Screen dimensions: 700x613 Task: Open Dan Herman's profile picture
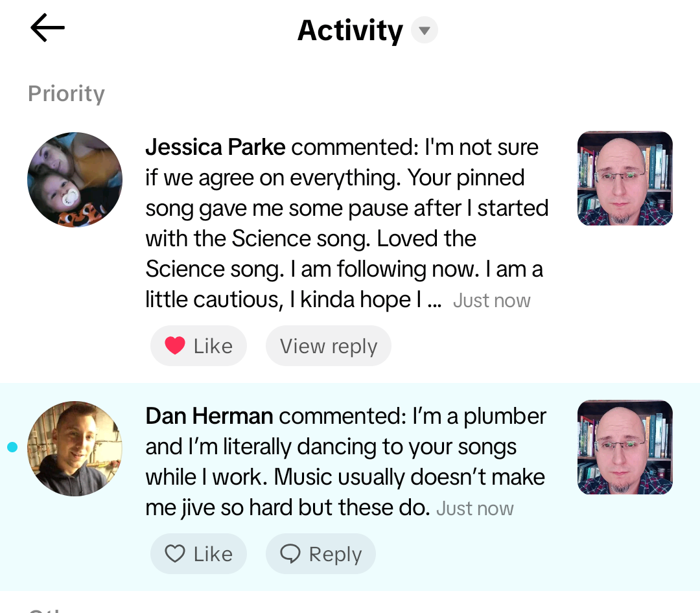click(x=75, y=448)
